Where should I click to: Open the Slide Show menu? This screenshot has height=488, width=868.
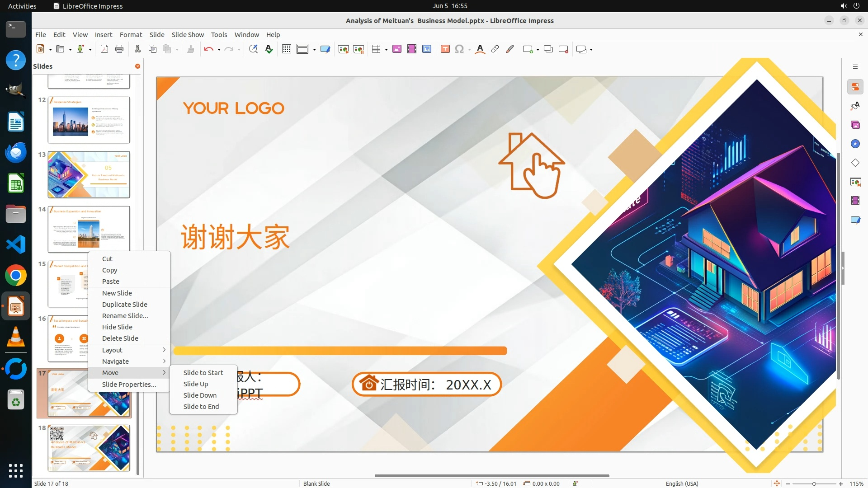[x=188, y=34]
